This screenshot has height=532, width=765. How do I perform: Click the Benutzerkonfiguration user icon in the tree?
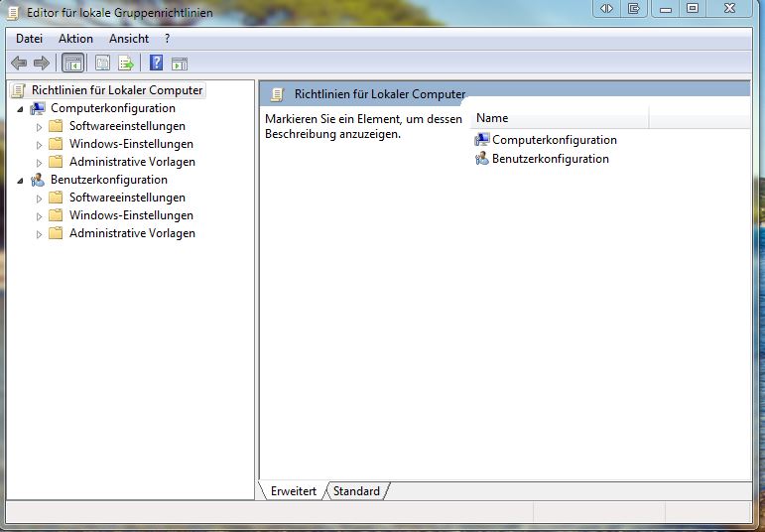point(38,180)
